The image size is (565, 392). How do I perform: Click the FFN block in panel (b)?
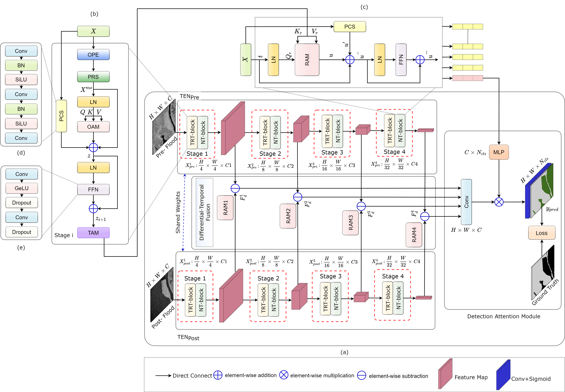pyautogui.click(x=93, y=189)
